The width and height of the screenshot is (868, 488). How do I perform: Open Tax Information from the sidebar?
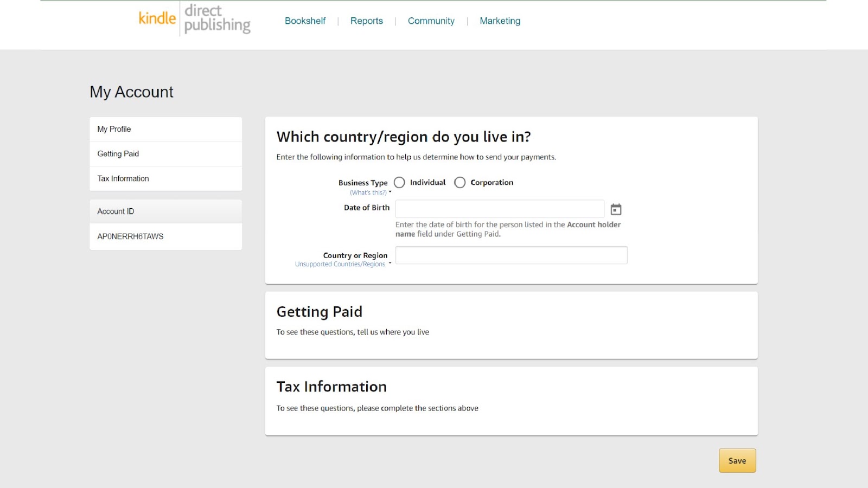[x=123, y=178]
